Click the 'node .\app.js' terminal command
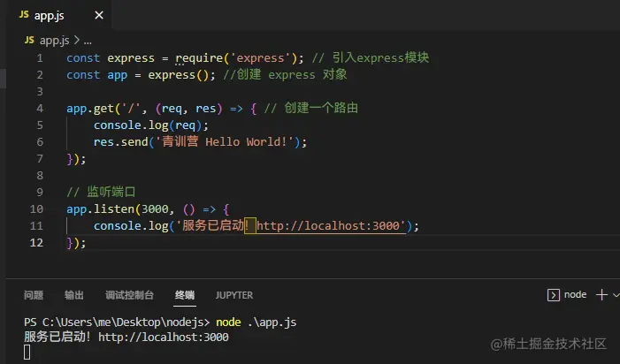The image size is (620, 364). 256,322
